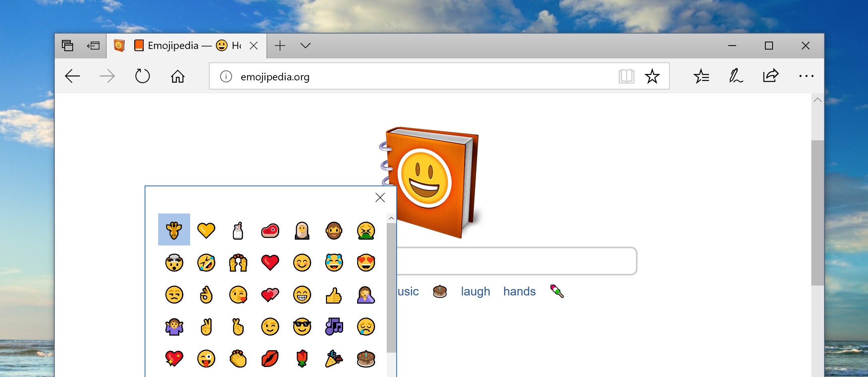Select the party popper emoji
The image size is (868, 377).
pyautogui.click(x=334, y=359)
